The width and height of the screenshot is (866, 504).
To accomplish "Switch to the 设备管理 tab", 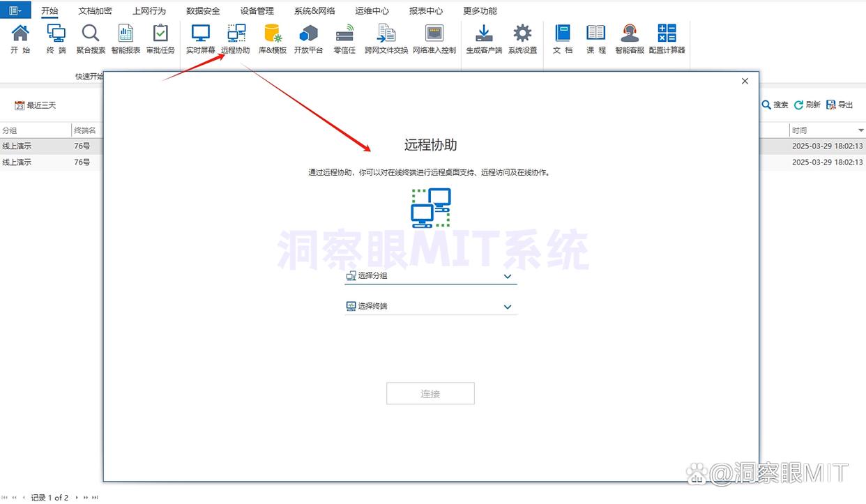I will [257, 10].
